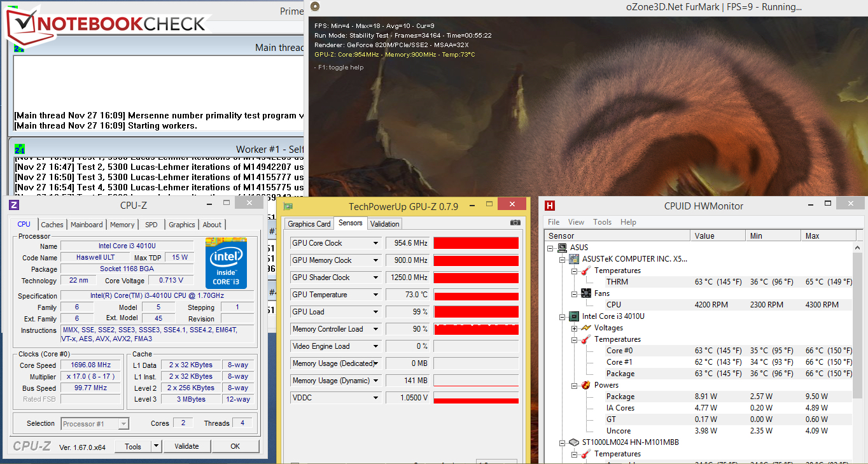Open the GPU Core Clock sensor dropdown

tap(376, 243)
